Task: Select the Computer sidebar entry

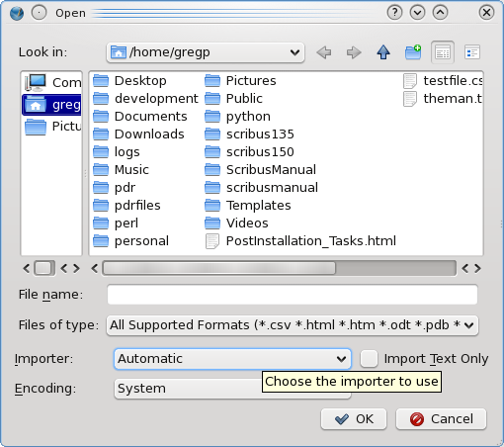Action: [52, 82]
